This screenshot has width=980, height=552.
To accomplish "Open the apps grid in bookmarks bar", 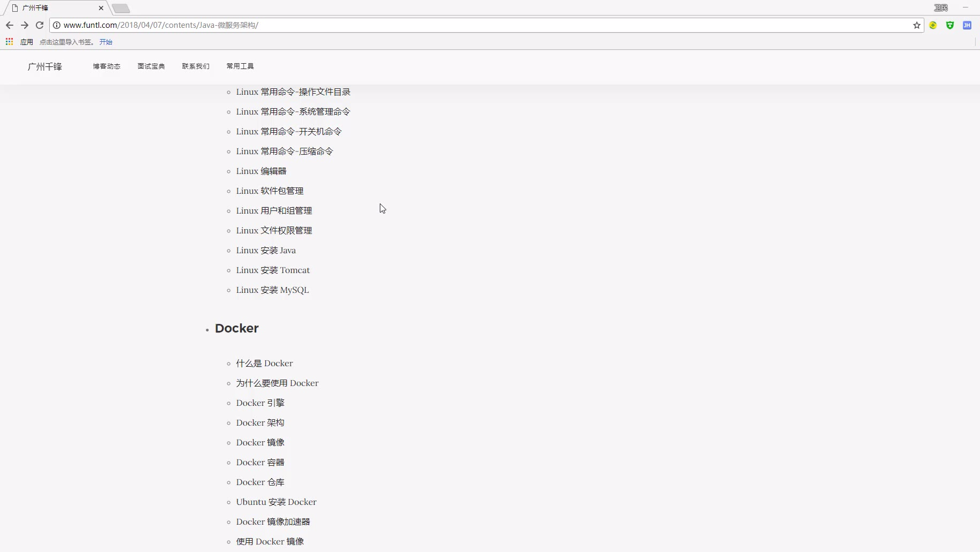I will point(9,42).
